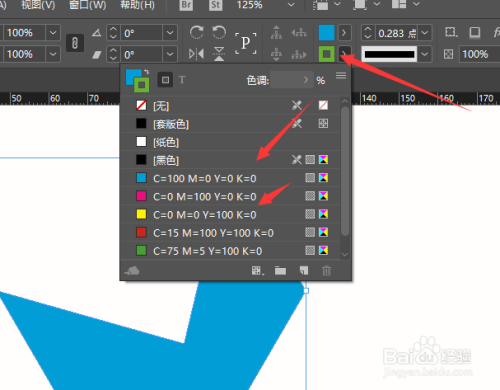The width and height of the screenshot is (500, 390).
Task: Open the 0.283 pt stroke weight dropdown
Action: [x=425, y=33]
